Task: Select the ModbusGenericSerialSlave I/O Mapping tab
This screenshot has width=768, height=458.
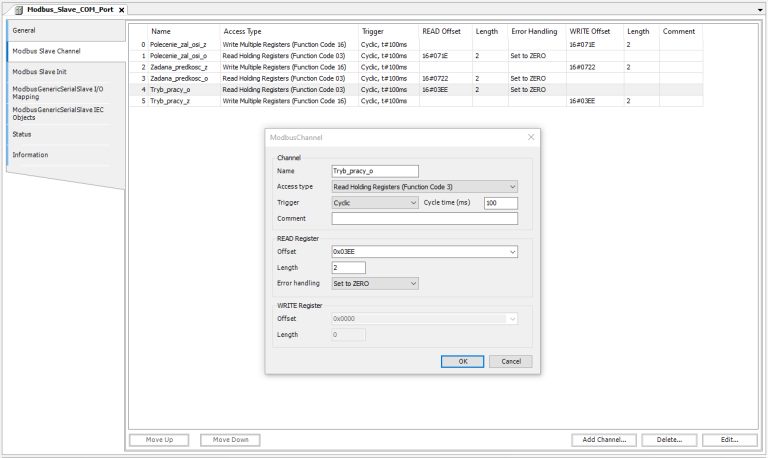Action: coord(65,93)
